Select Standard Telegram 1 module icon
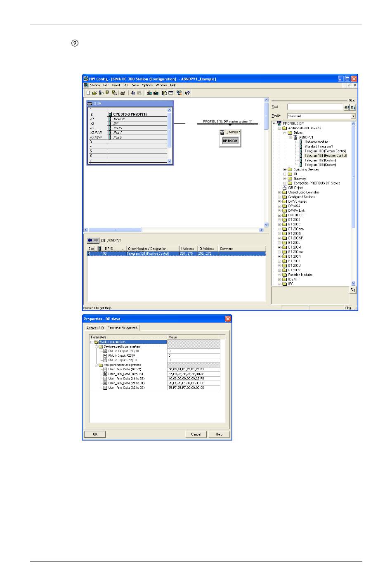The image size is (392, 573). tap(301, 147)
